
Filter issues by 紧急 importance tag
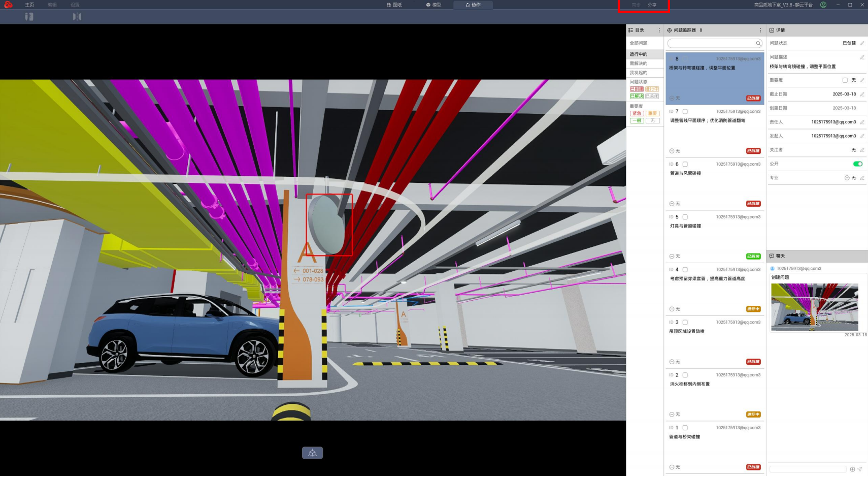pos(637,113)
